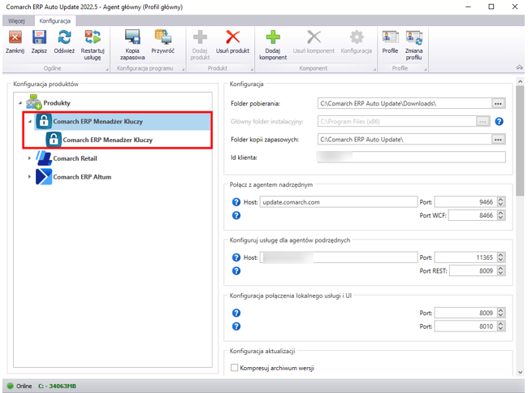The height and width of the screenshot is (393, 532).
Task: Adjust the Port 8010 spinner
Action: (x=501, y=326)
